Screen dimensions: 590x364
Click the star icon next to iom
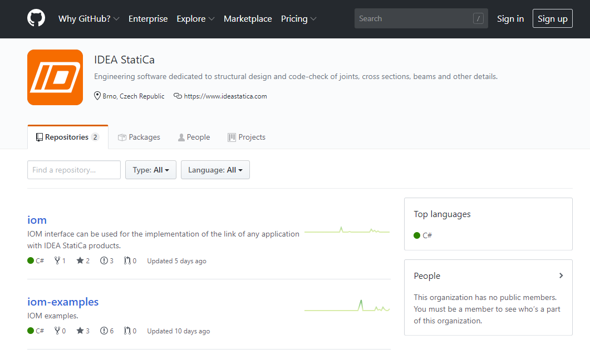tap(79, 260)
